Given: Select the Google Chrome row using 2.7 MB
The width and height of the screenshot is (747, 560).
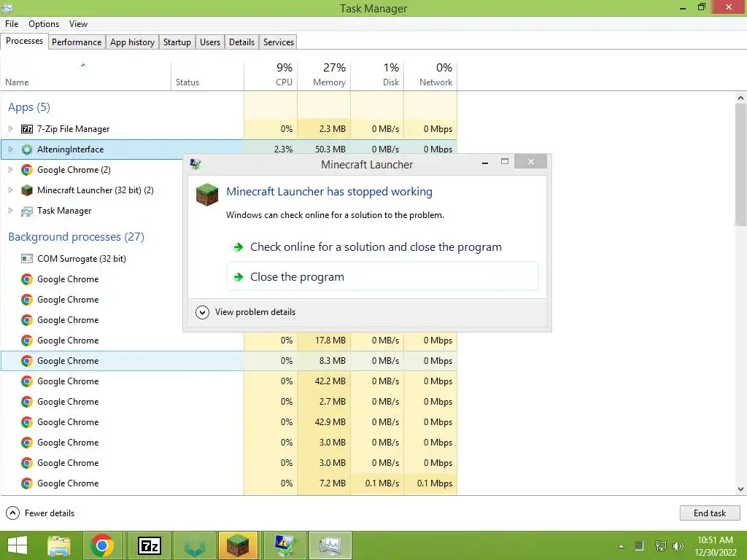Looking at the screenshot, I should pyautogui.click(x=228, y=402).
